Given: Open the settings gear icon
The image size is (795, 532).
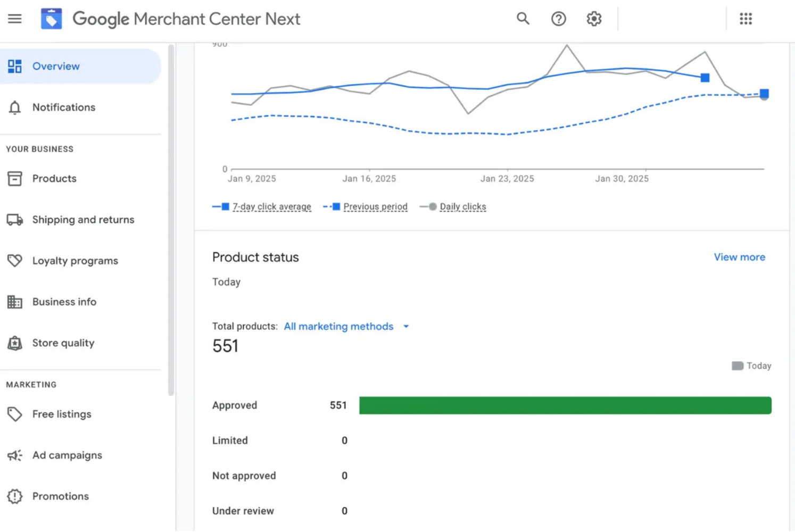Looking at the screenshot, I should pyautogui.click(x=594, y=19).
